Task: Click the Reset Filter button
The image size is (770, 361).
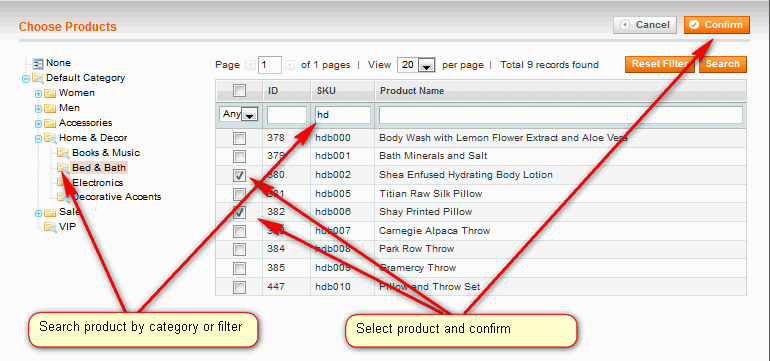Action: click(x=660, y=64)
